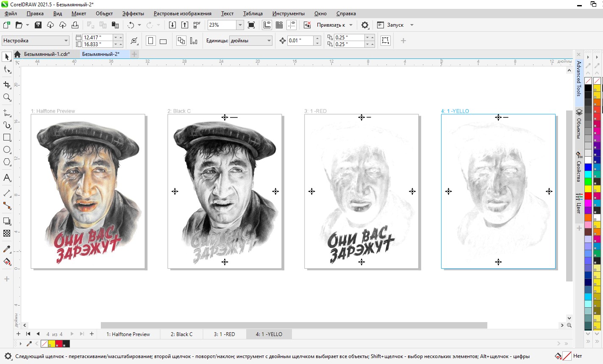Open the Инструменты menu
The height and width of the screenshot is (364, 603).
[x=288, y=14]
